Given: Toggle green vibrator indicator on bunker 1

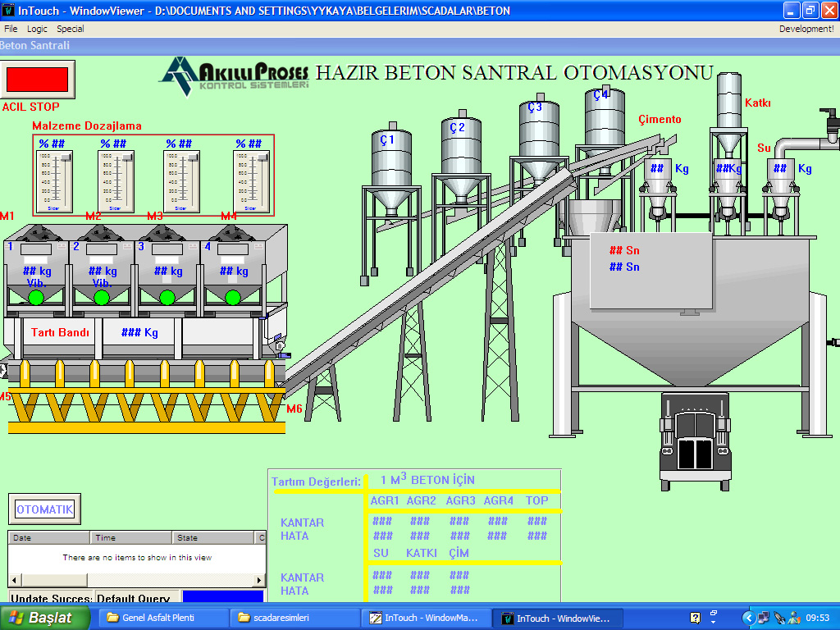Looking at the screenshot, I should pos(35,297).
